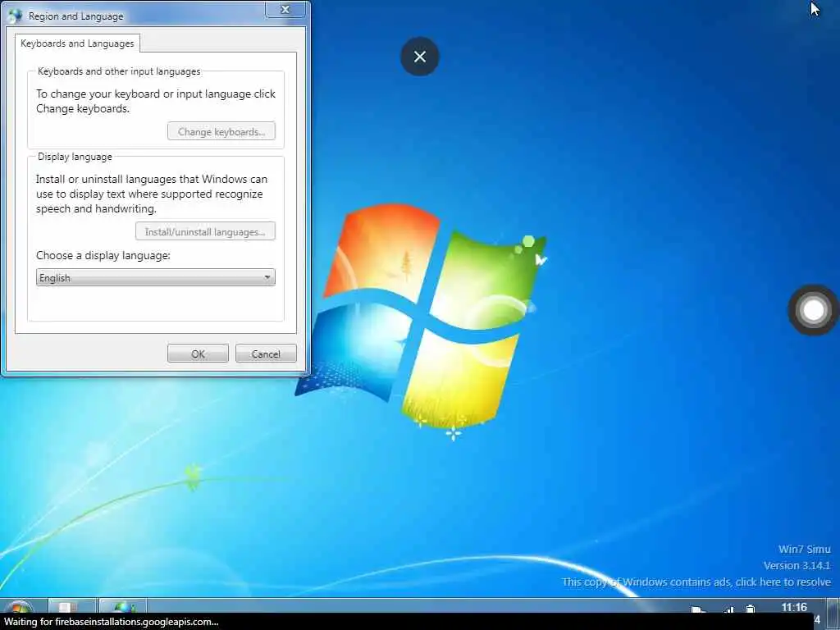Viewport: 840px width, 630px height.
Task: Click the 'Keyboards and other input languages' group heading
Action: [x=119, y=71]
